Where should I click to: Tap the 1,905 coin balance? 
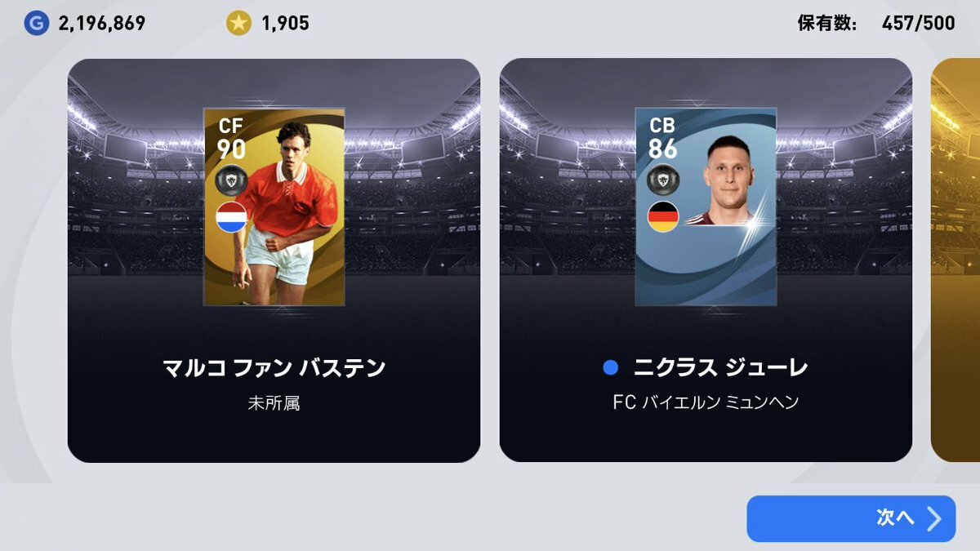pyautogui.click(x=285, y=24)
